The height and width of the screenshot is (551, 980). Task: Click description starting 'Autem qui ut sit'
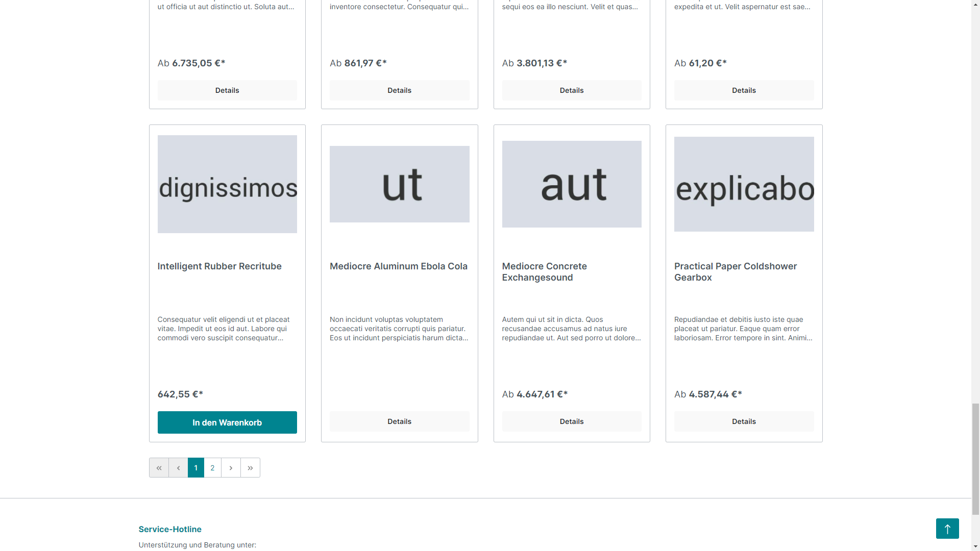coord(571,329)
